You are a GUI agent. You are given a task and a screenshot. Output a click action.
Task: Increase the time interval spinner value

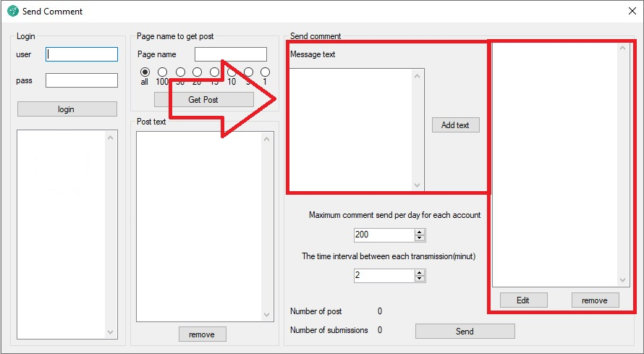click(420, 272)
